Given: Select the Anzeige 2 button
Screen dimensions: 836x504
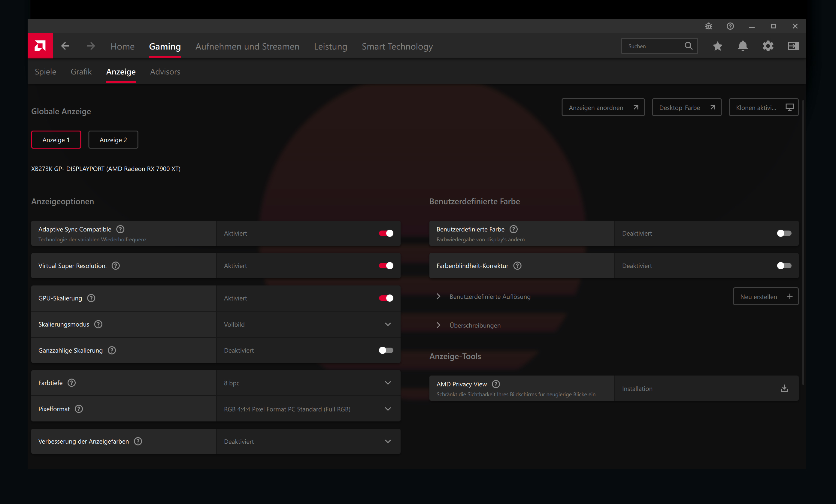Looking at the screenshot, I should pos(113,140).
